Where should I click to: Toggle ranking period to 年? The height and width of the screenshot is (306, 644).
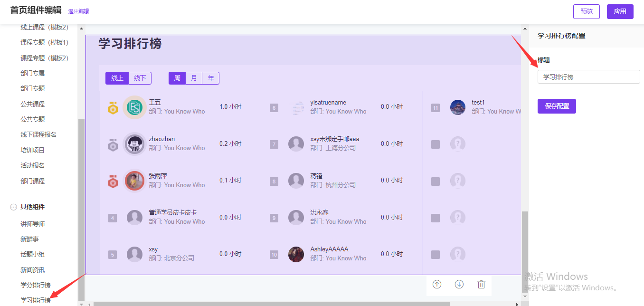pos(210,78)
